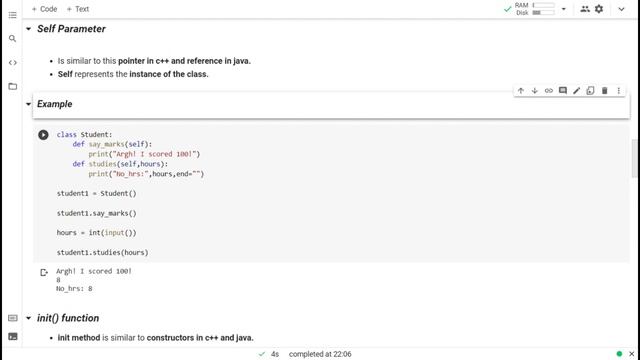640x360 pixels.
Task: Add a comment to the Example cell
Action: click(563, 91)
